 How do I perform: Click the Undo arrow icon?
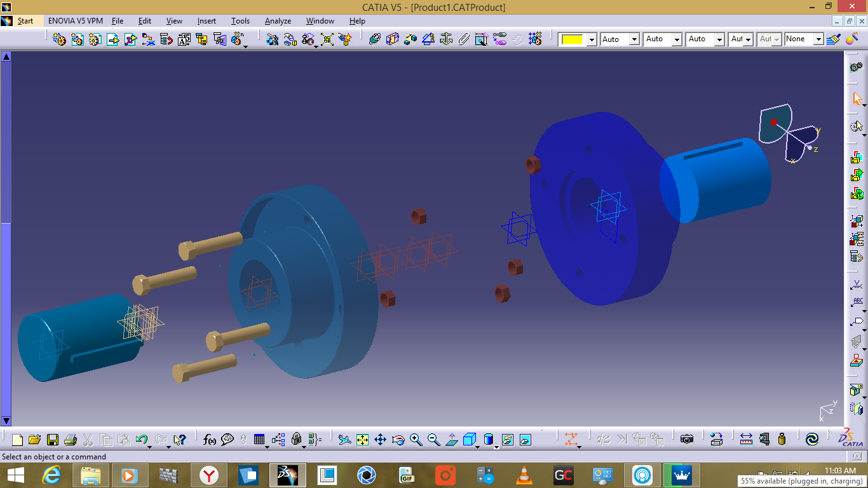(141, 439)
